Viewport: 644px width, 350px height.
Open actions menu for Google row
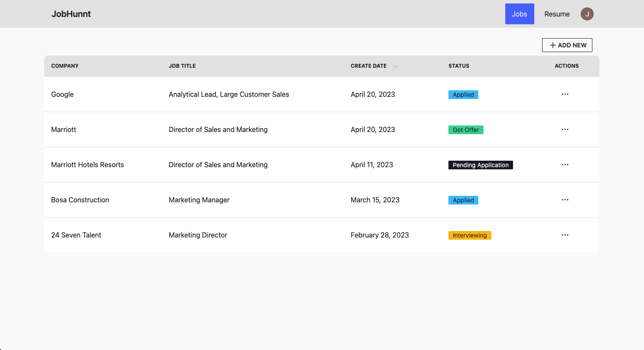tap(565, 94)
